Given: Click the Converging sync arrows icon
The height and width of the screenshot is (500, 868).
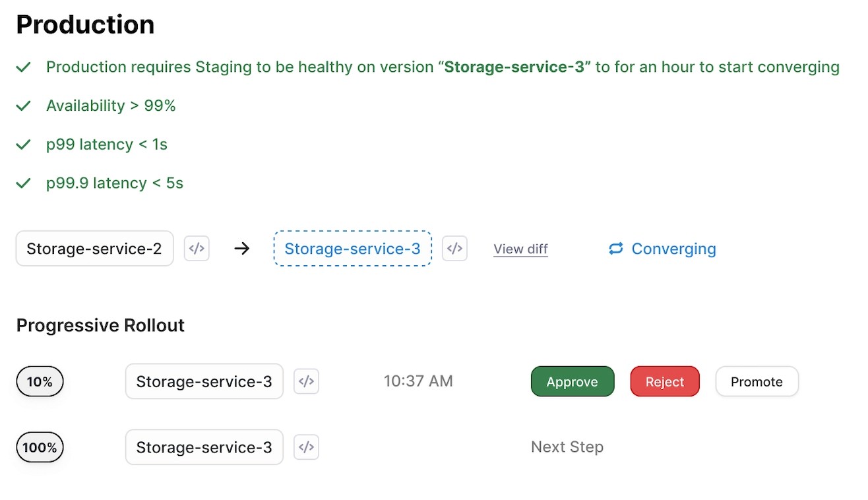Looking at the screenshot, I should 616,249.
